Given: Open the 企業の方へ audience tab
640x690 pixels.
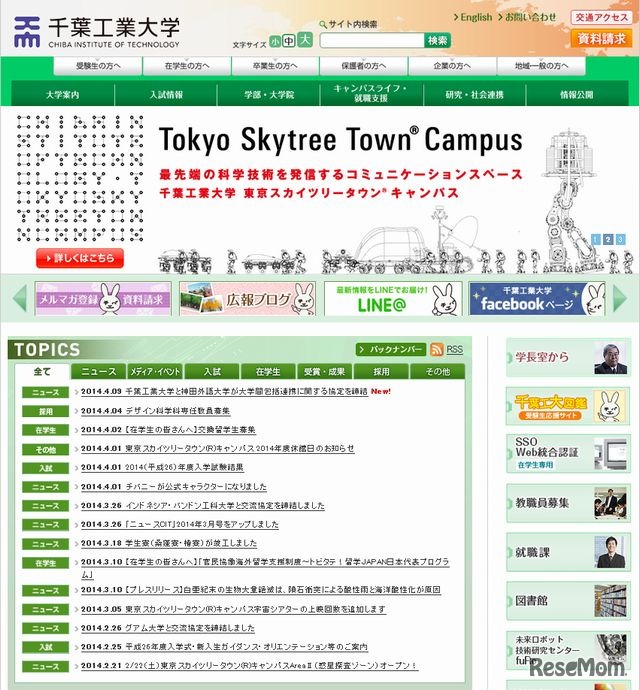Looking at the screenshot, I should (452, 66).
